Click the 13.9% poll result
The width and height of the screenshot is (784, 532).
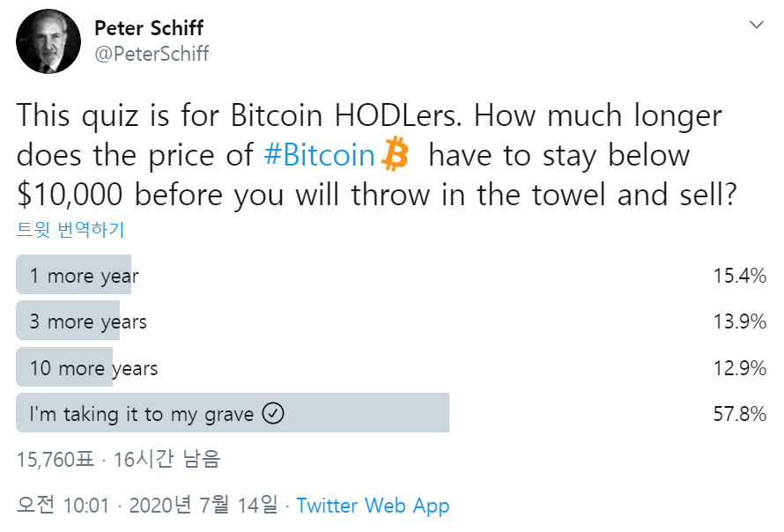(x=739, y=321)
